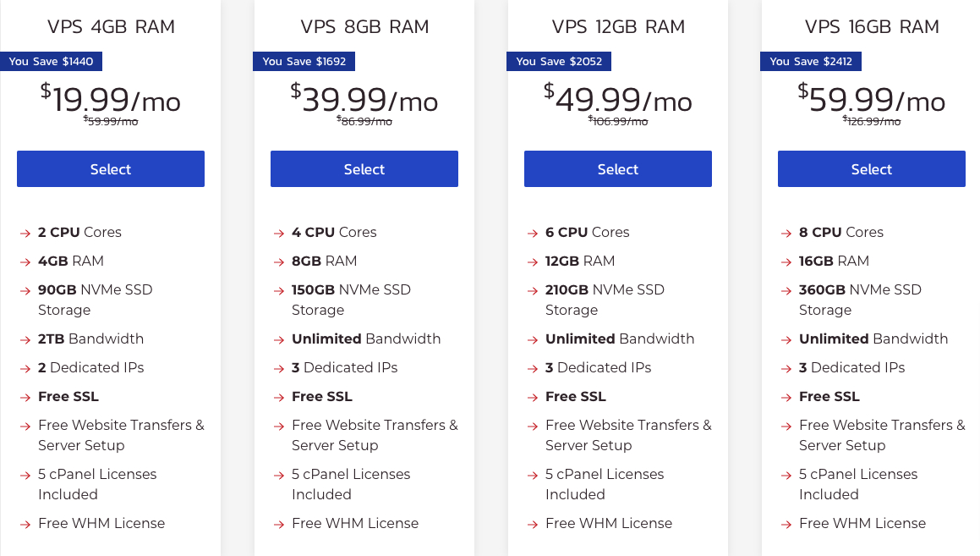Click the 360GB NVMe SSD Storage text
Screen dimensions: 980x556
860,289
